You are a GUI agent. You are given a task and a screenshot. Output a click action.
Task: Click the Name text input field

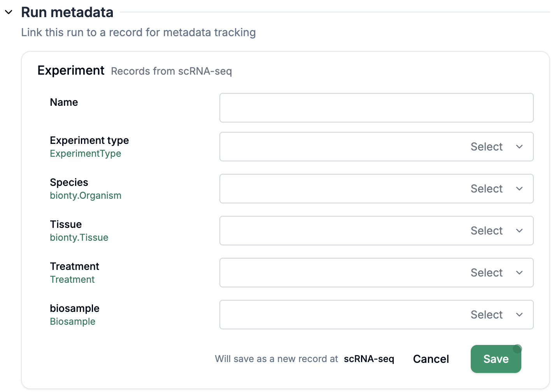(x=376, y=108)
